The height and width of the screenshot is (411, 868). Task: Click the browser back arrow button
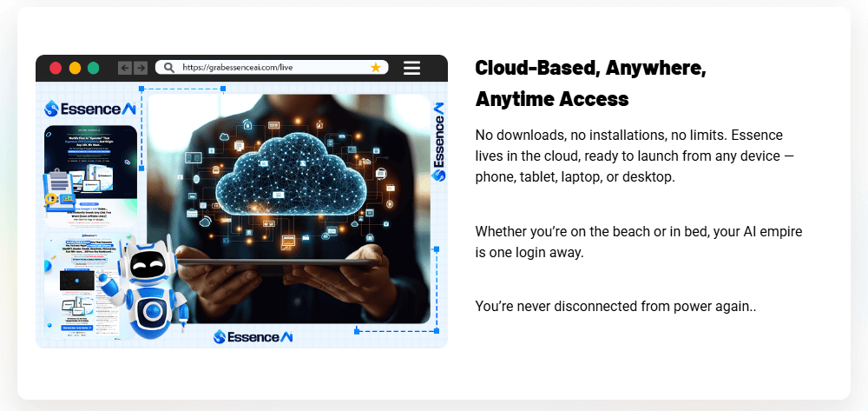pos(125,68)
